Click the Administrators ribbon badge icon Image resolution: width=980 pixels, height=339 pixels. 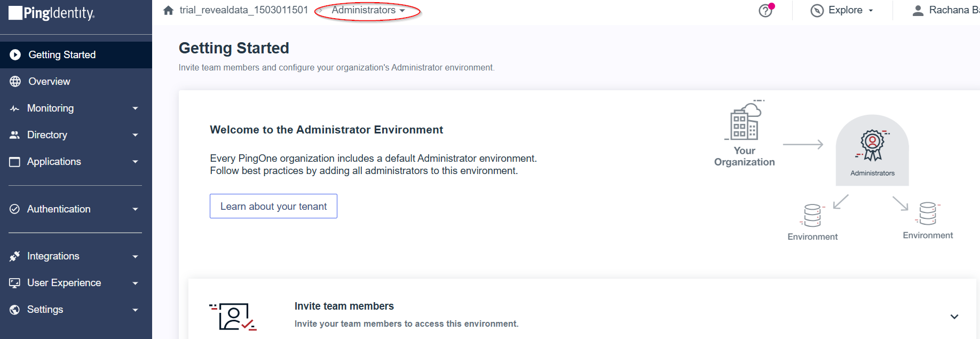(872, 145)
